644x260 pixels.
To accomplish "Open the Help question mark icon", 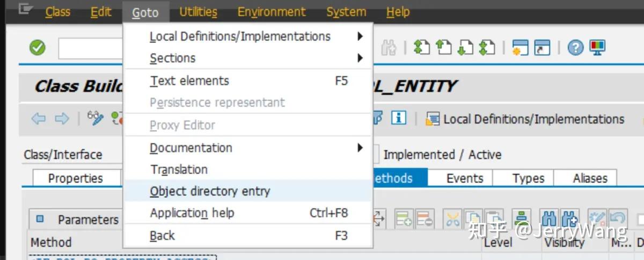I will (x=575, y=48).
